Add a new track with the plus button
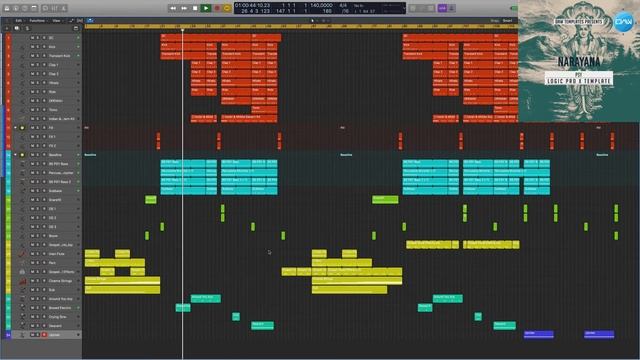Image resolution: width=640 pixels, height=360 pixels. pos(7,29)
